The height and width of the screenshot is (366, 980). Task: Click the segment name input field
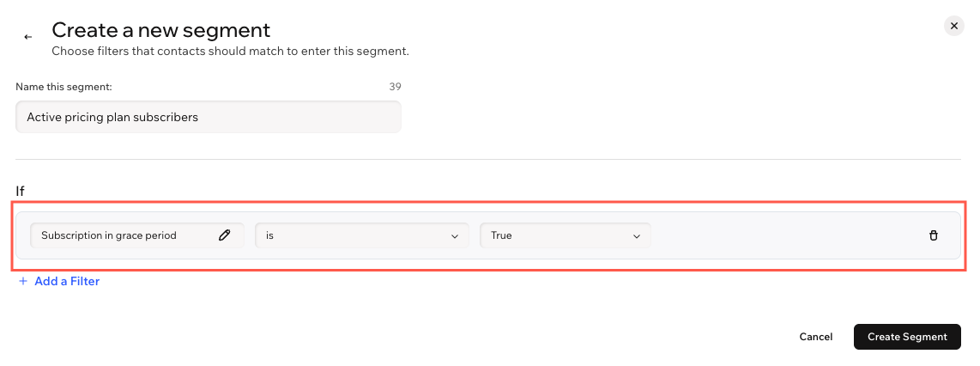[209, 117]
